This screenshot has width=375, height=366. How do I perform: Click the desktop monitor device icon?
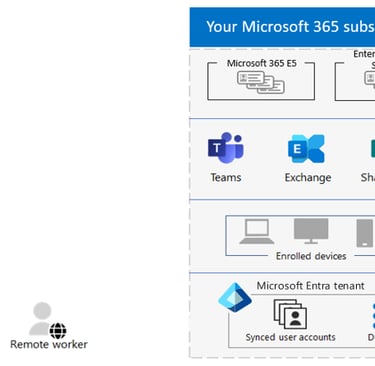pyautogui.click(x=311, y=231)
